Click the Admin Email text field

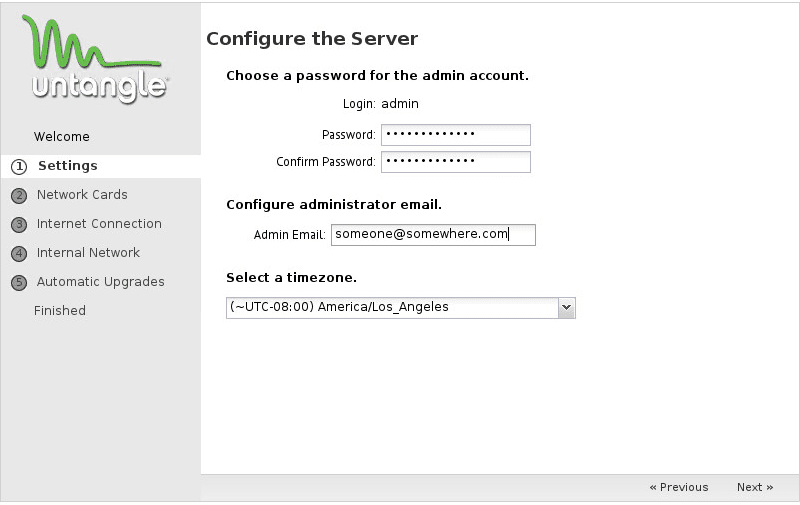[433, 235]
